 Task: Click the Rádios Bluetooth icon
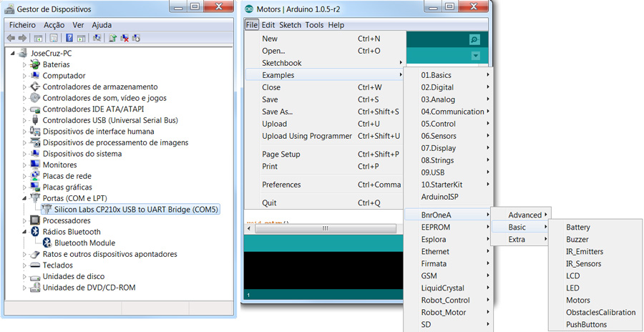click(x=36, y=232)
